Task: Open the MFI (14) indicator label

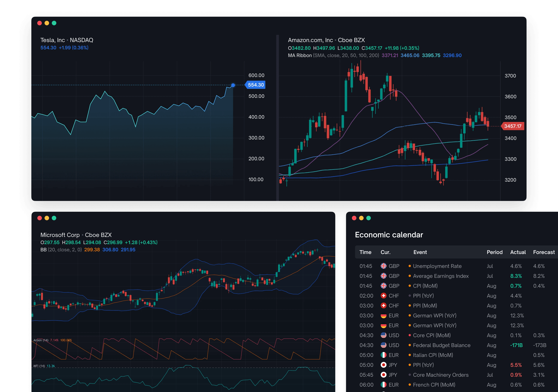Action: pyautogui.click(x=39, y=366)
